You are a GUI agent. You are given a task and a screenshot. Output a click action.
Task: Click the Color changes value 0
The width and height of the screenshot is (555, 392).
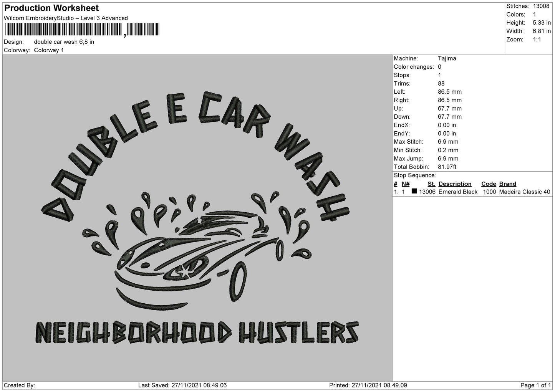[440, 67]
